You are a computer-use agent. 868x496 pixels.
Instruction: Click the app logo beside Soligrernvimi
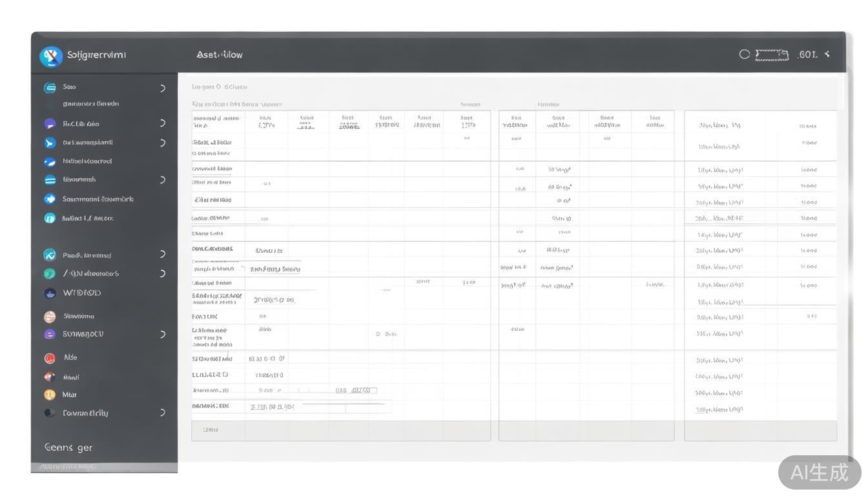51,56
